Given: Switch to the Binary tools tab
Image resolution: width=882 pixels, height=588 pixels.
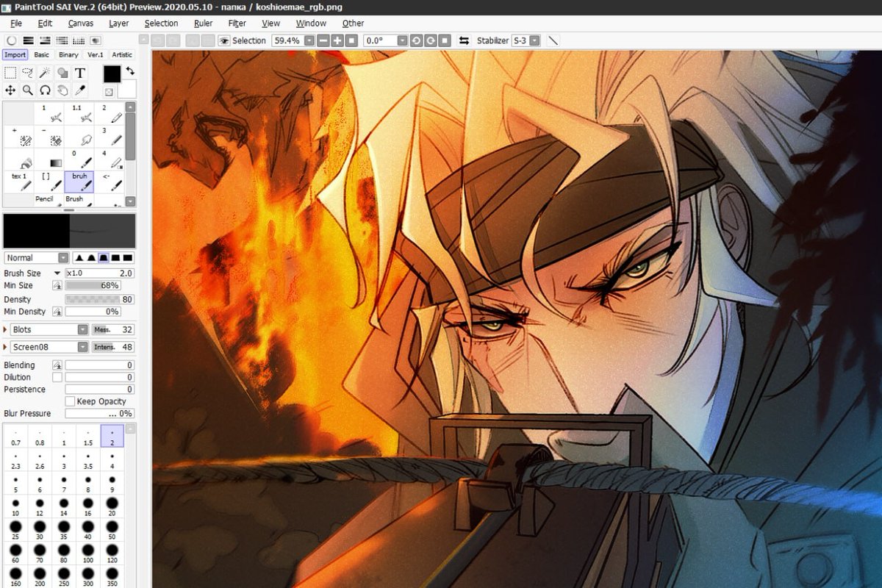Looking at the screenshot, I should click(68, 54).
